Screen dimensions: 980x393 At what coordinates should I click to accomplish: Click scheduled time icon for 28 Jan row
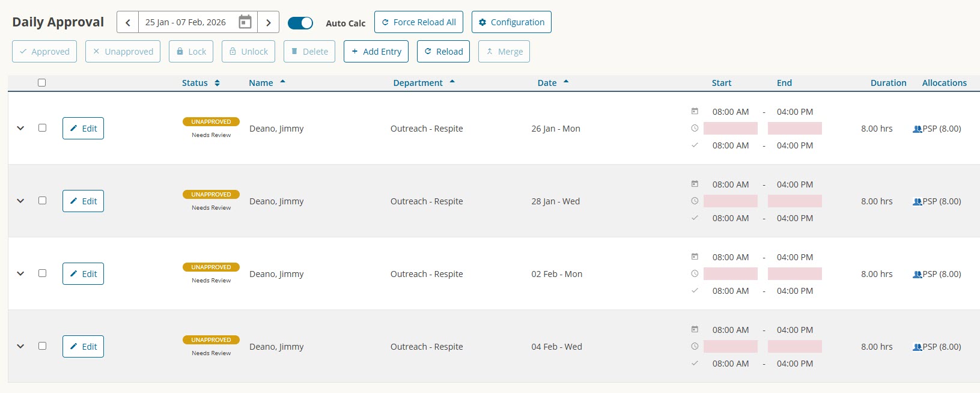(x=695, y=184)
